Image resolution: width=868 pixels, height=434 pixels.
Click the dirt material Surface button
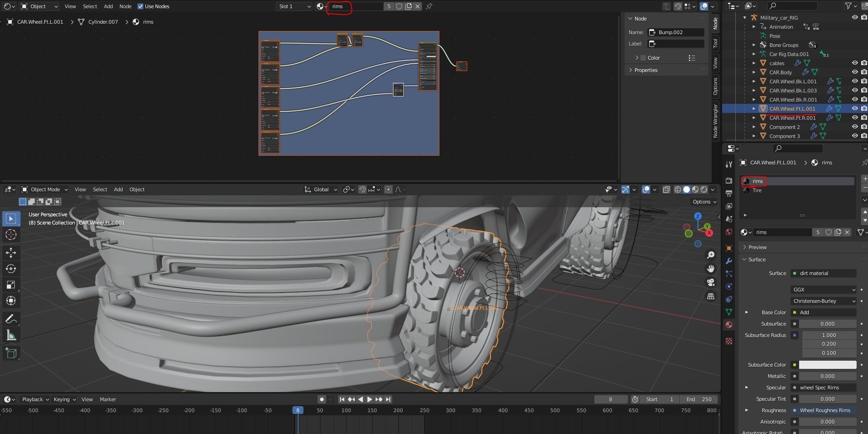click(823, 273)
